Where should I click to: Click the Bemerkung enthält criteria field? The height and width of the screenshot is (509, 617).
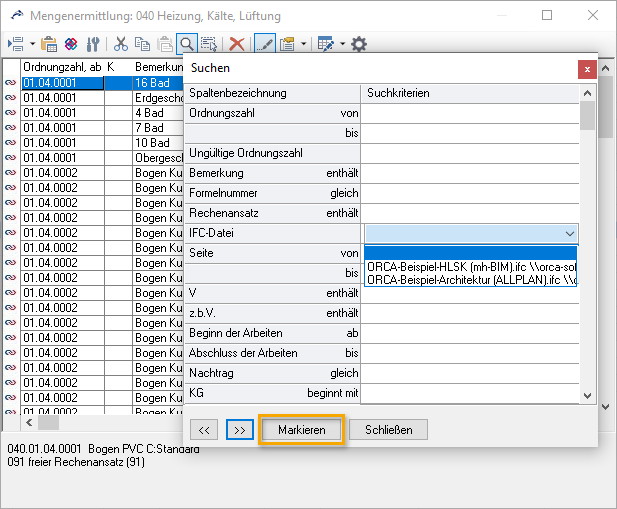pos(470,174)
